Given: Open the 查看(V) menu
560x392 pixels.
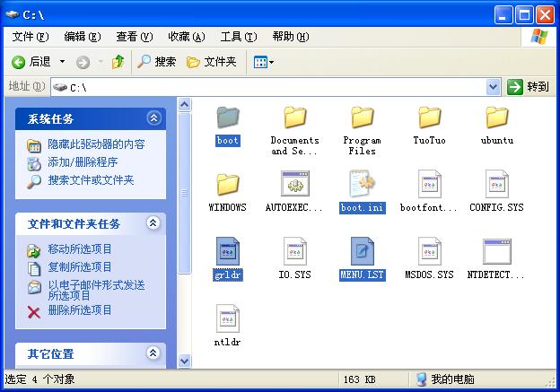Looking at the screenshot, I should pos(135,37).
